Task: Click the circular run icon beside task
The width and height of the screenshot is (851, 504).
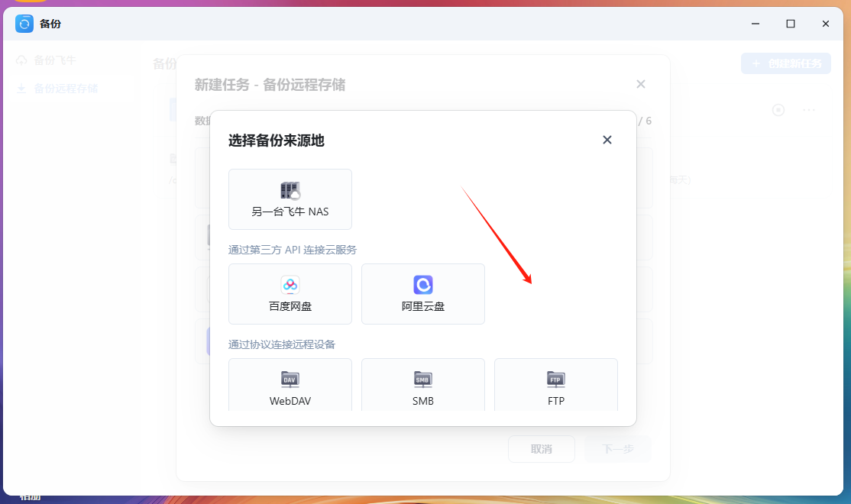Action: pyautogui.click(x=778, y=110)
